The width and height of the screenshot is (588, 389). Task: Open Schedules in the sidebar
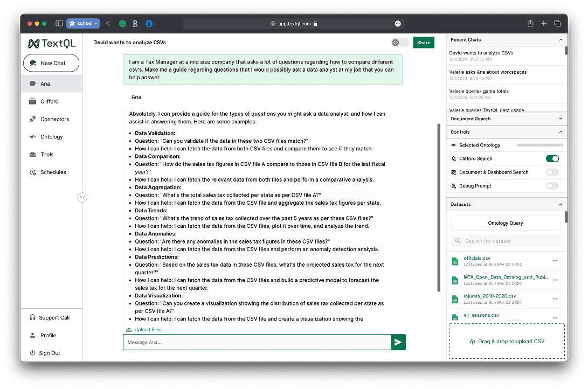click(51, 172)
